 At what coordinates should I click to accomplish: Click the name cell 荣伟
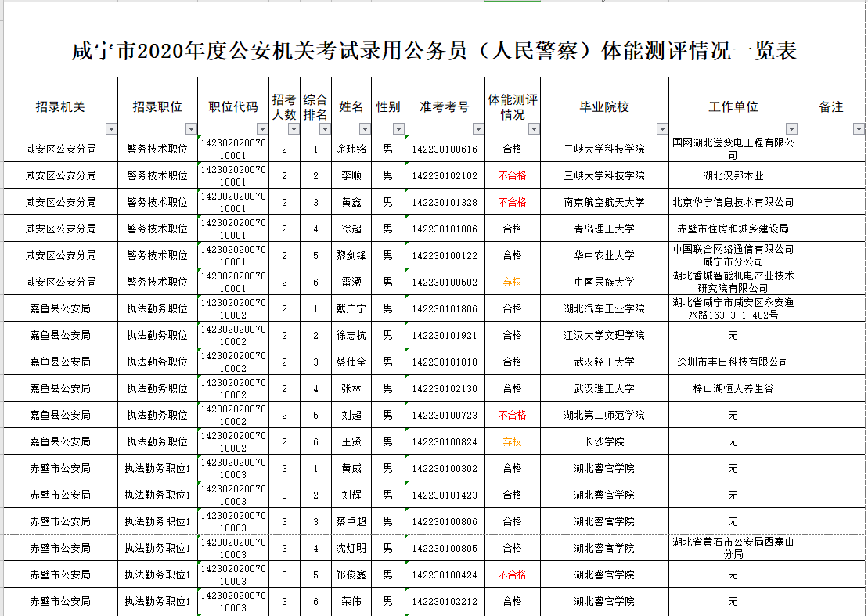pos(351,600)
